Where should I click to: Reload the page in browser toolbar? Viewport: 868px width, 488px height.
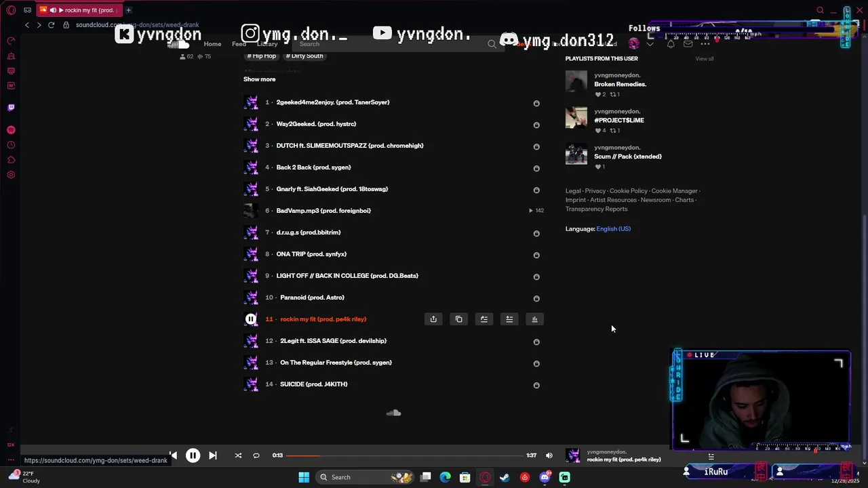click(x=51, y=25)
